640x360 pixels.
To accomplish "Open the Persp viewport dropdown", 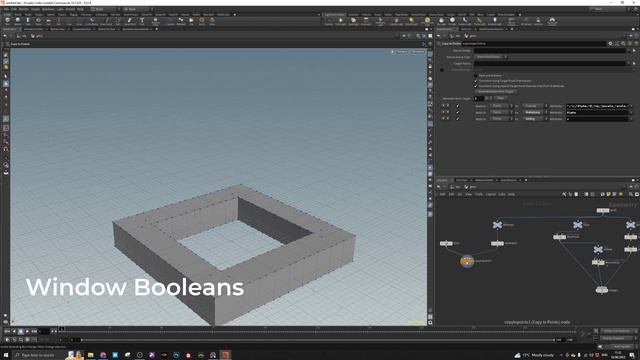I will (402, 52).
